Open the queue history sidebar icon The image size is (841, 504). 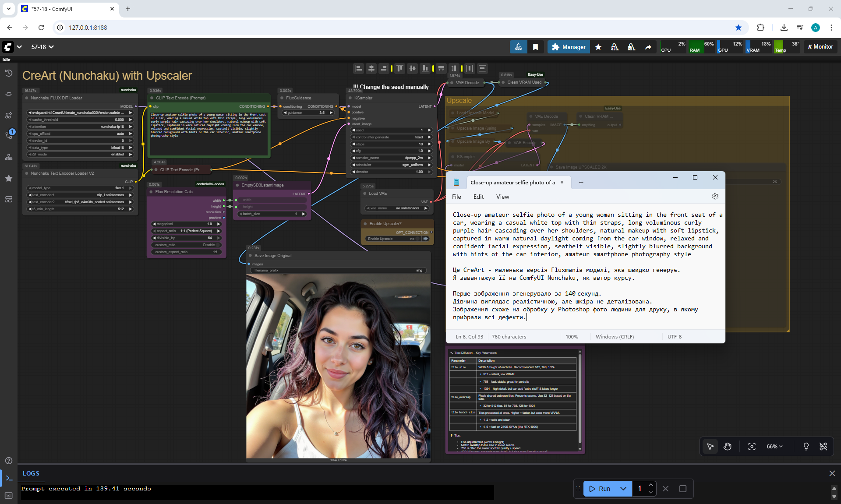click(9, 73)
